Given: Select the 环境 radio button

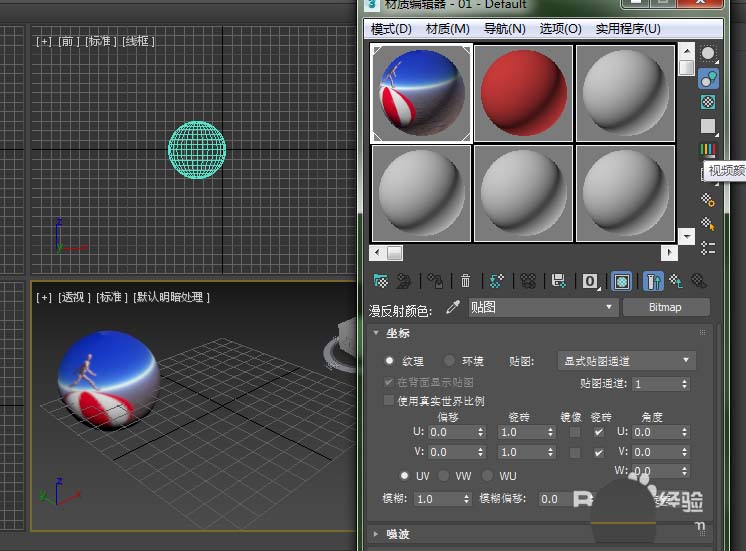Looking at the screenshot, I should click(450, 360).
